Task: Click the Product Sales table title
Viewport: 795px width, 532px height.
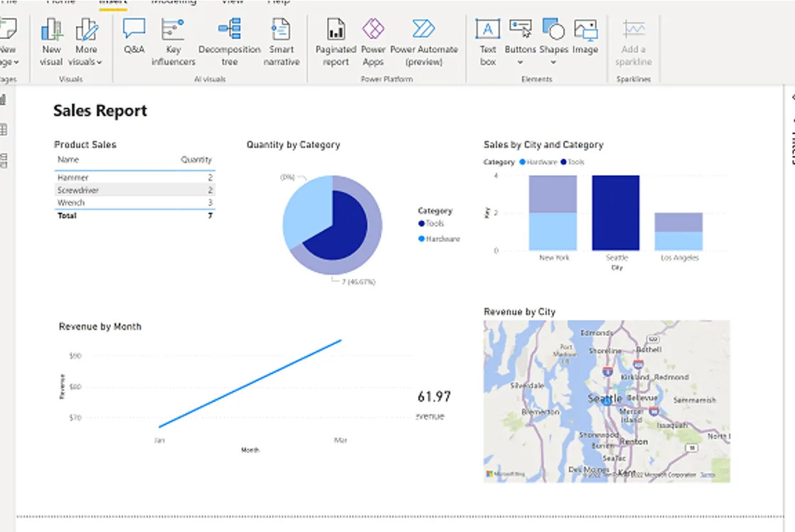Action: coord(85,145)
